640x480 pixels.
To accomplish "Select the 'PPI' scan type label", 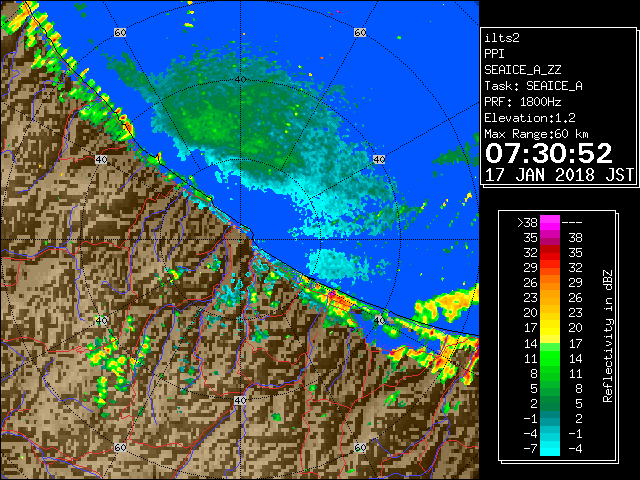I will point(494,54).
